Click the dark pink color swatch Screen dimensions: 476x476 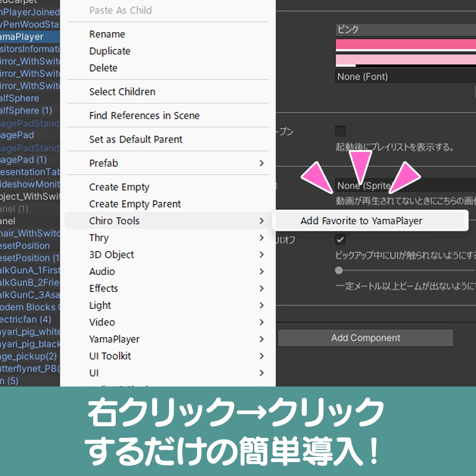(x=405, y=45)
